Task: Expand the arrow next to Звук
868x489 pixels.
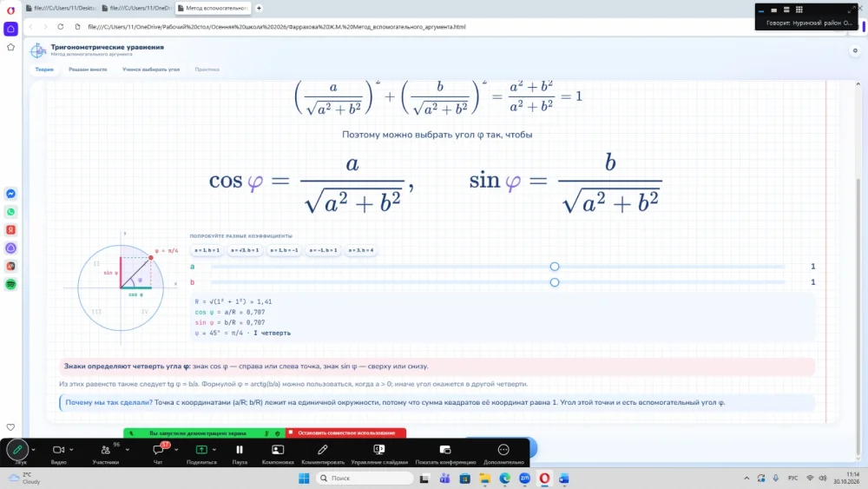Action: (x=33, y=450)
